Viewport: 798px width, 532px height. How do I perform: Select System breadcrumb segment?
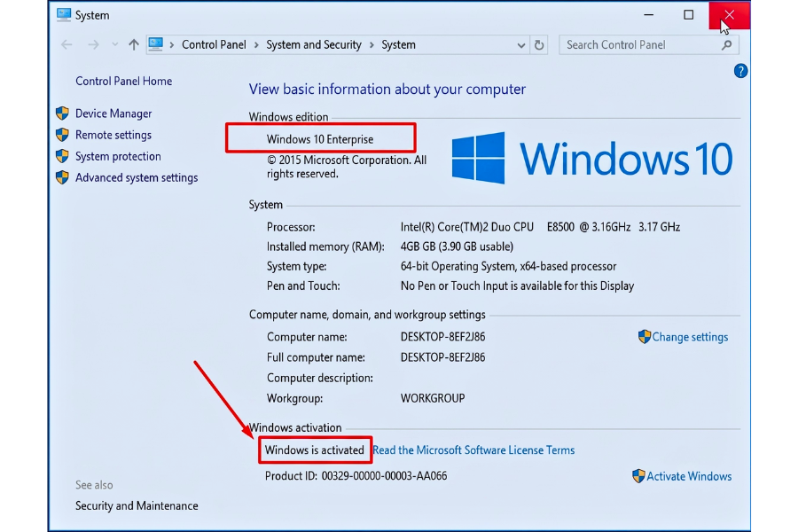(x=398, y=45)
